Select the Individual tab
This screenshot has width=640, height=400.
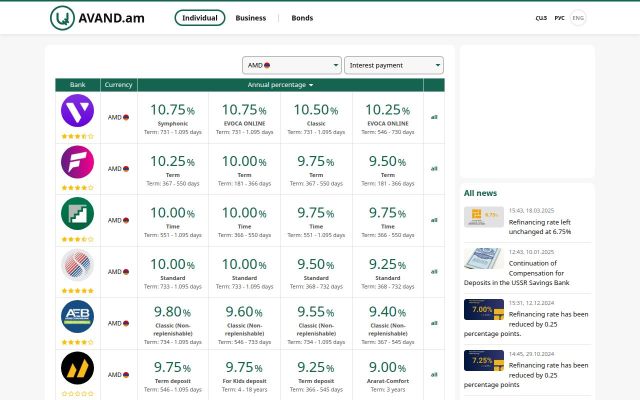pos(200,18)
